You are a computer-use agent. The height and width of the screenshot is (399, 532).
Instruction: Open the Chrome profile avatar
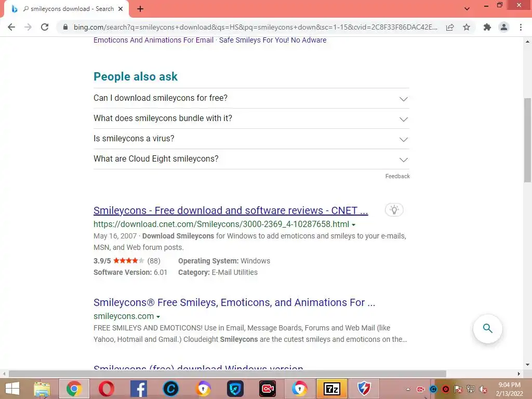[504, 27]
